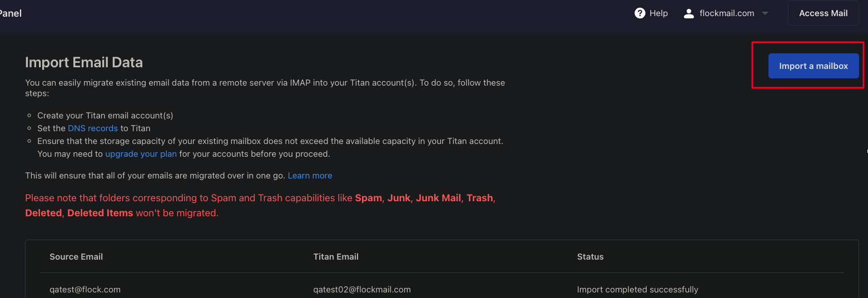Open the flockmail.com account menu

pyautogui.click(x=726, y=13)
